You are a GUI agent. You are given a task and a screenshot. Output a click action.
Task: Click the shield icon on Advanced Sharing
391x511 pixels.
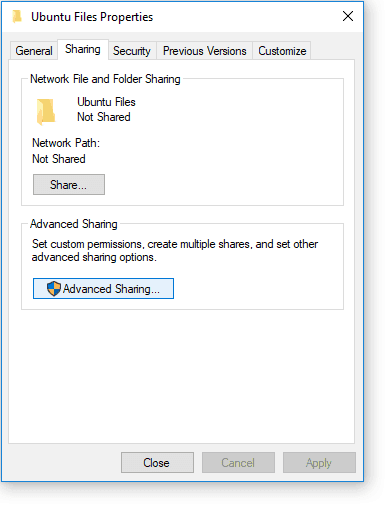[53, 289]
